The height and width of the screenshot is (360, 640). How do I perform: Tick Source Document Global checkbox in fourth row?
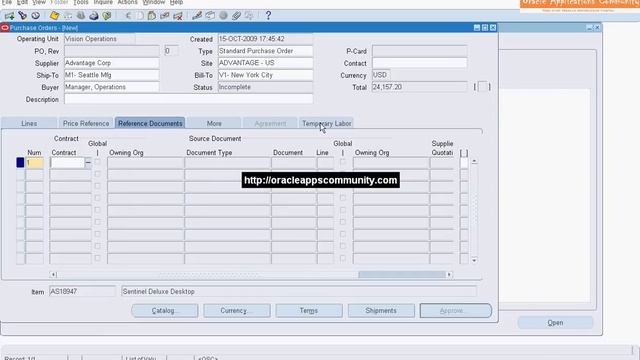tap(343, 198)
